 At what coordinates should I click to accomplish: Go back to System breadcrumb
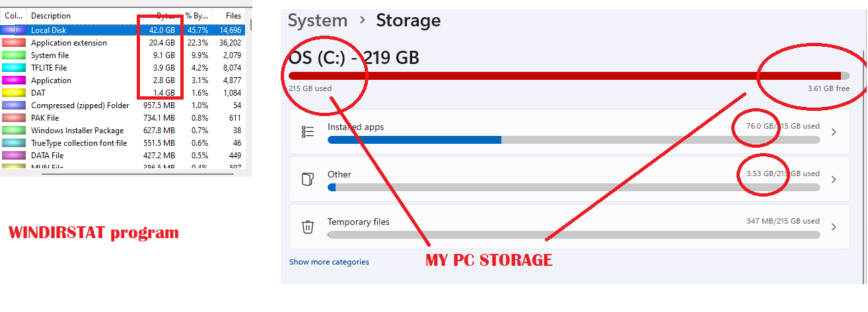(x=317, y=20)
